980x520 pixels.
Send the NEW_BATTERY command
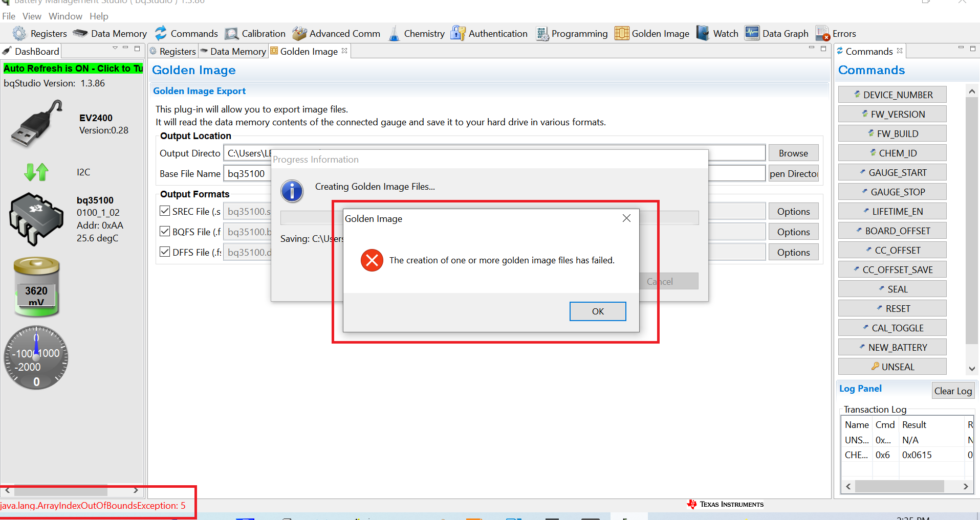coord(892,347)
